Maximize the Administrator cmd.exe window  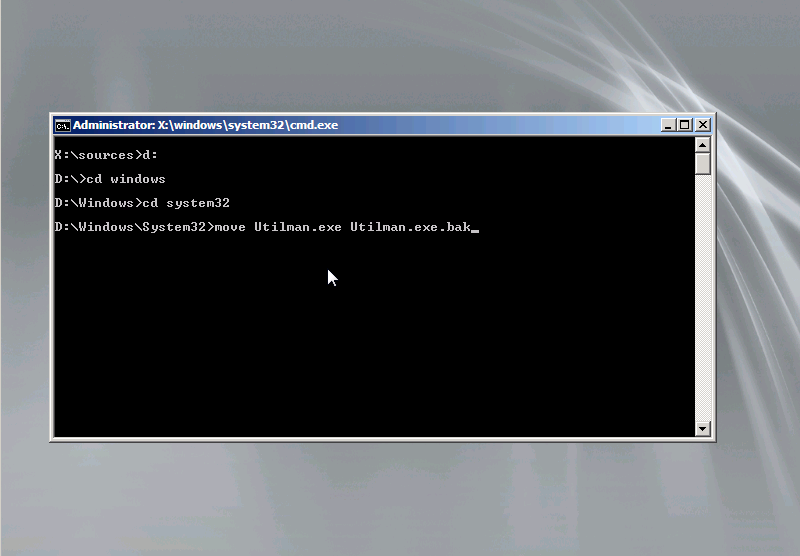(x=685, y=125)
